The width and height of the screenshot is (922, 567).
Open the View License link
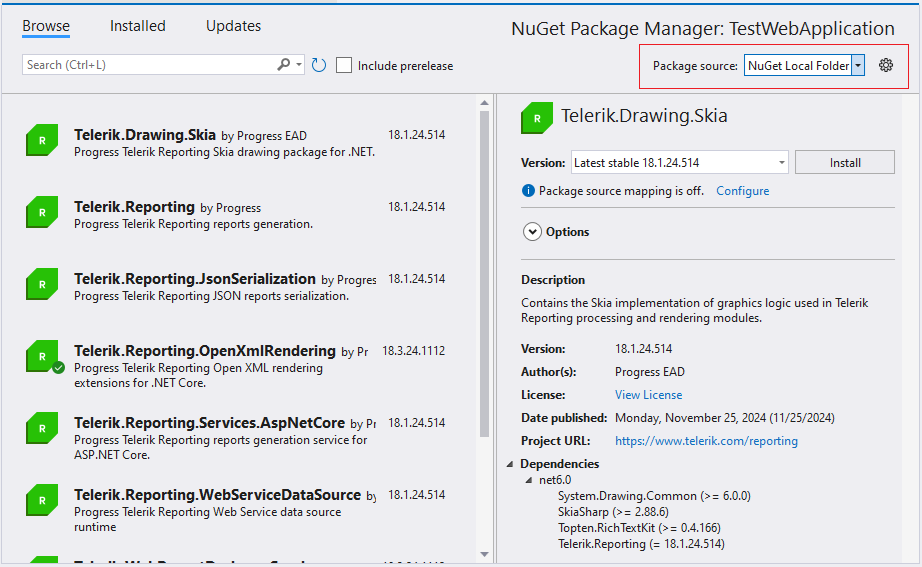648,395
